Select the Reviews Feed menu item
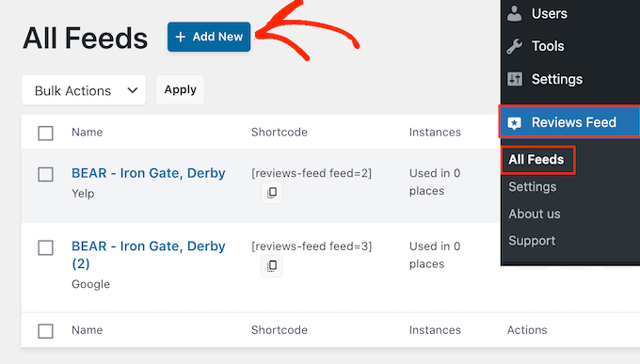Screen dimensions: 640x364 pyautogui.click(x=569, y=122)
